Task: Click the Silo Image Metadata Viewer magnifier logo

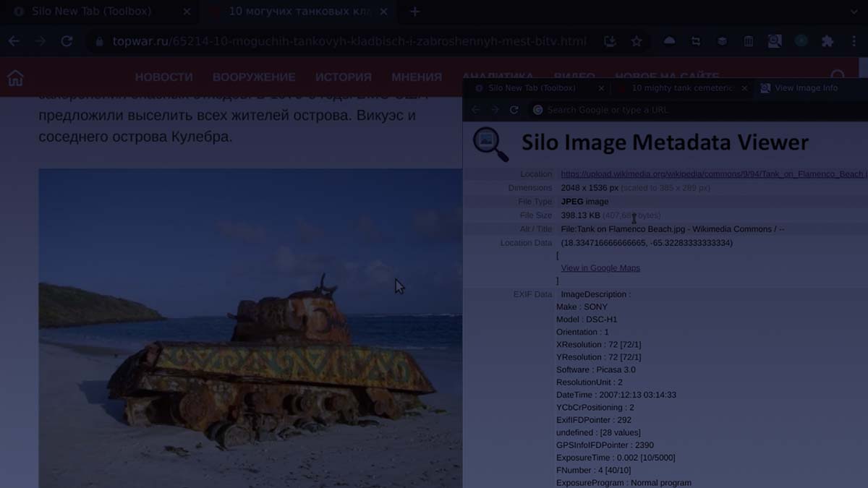Action: pos(491,143)
